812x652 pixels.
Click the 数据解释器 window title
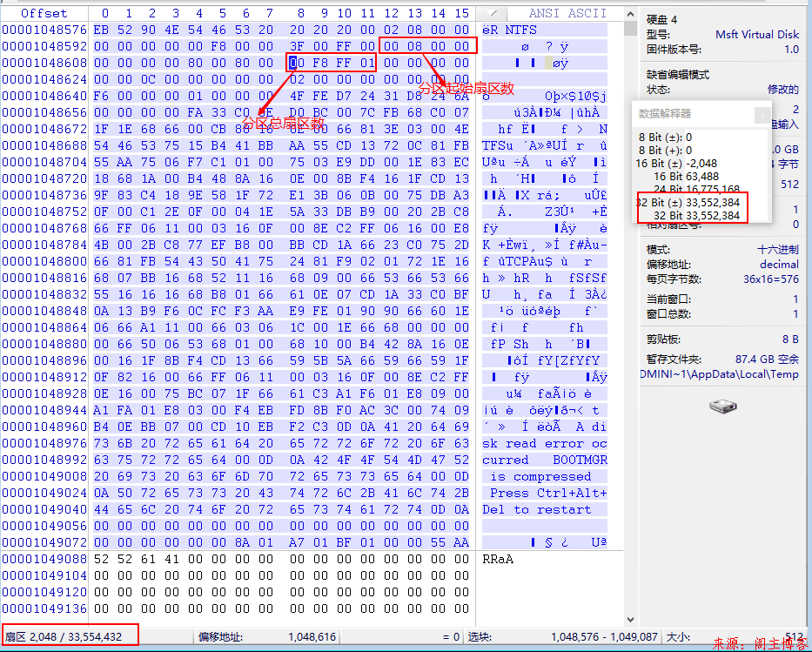(664, 114)
